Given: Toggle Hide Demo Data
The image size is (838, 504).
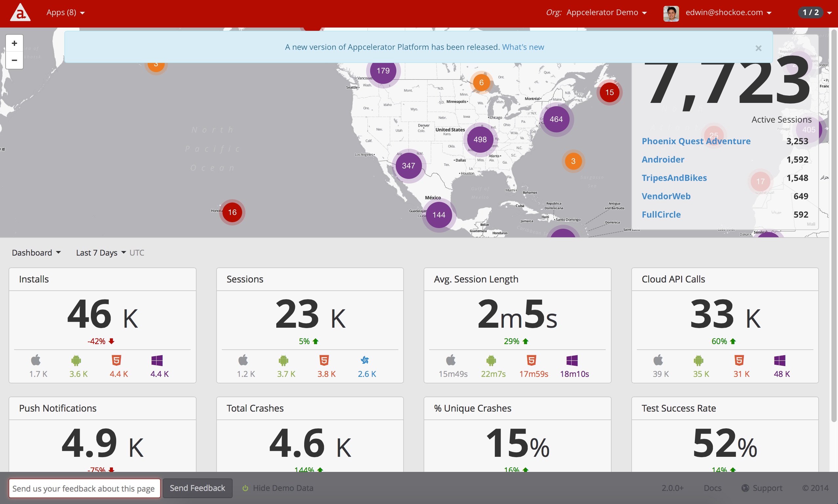Looking at the screenshot, I should (278, 488).
